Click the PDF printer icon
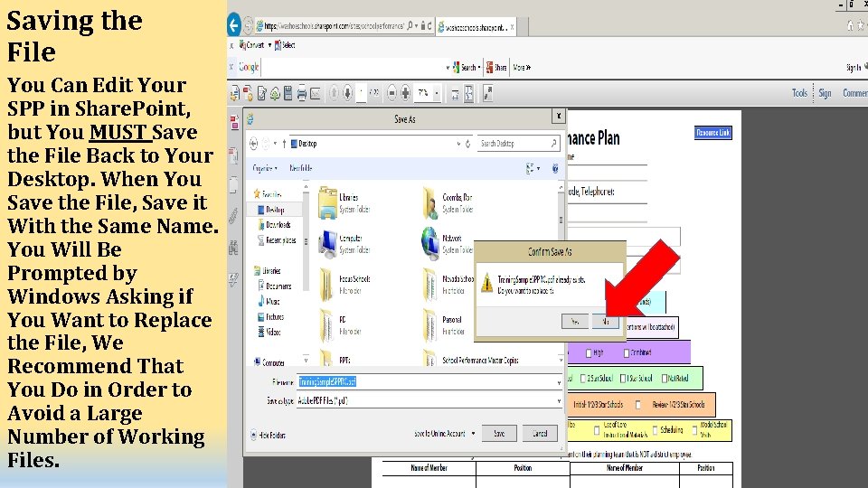This screenshot has height=488, width=868. click(x=302, y=93)
